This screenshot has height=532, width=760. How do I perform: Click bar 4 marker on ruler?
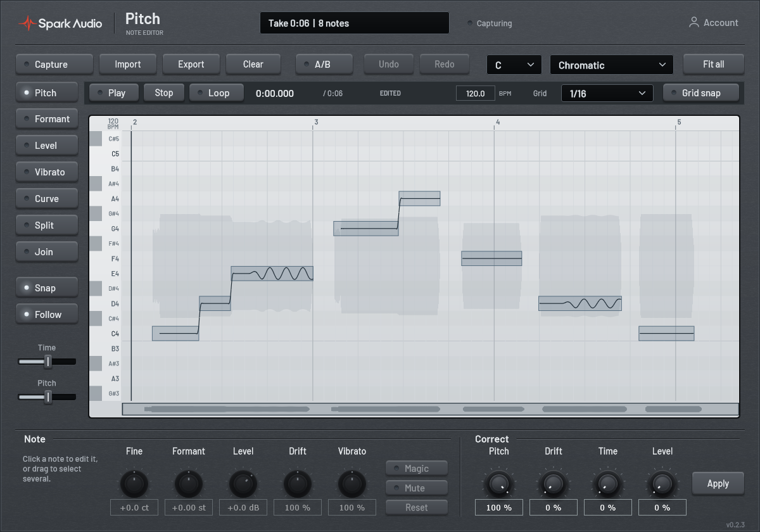(498, 122)
